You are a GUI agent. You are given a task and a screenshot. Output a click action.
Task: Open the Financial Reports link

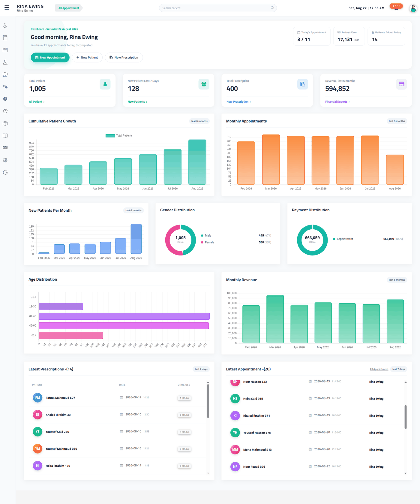coord(337,102)
